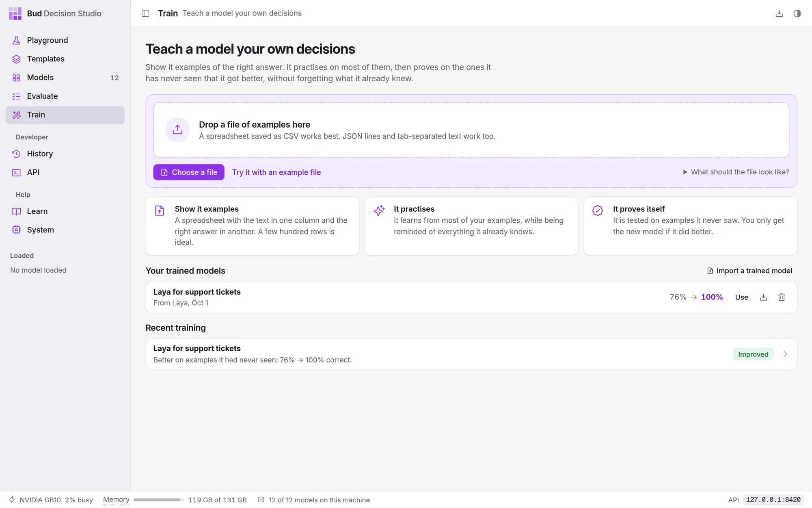Download the Laya for support tickets model
The image size is (812, 508).
pyautogui.click(x=763, y=297)
